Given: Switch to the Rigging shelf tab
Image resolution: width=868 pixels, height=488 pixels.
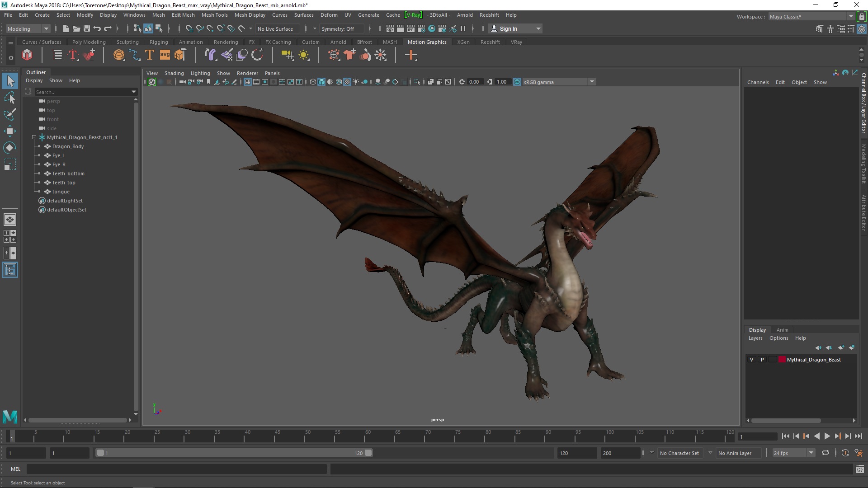Looking at the screenshot, I should [159, 42].
